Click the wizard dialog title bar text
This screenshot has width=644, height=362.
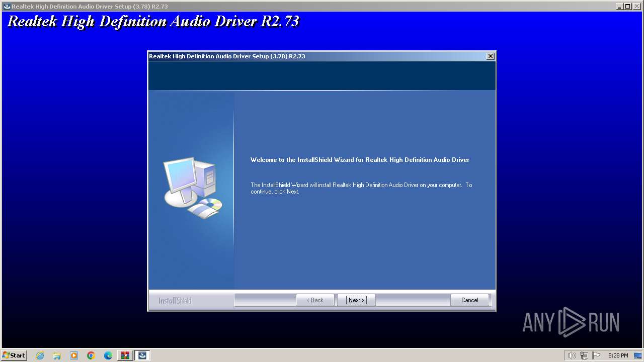[227, 56]
